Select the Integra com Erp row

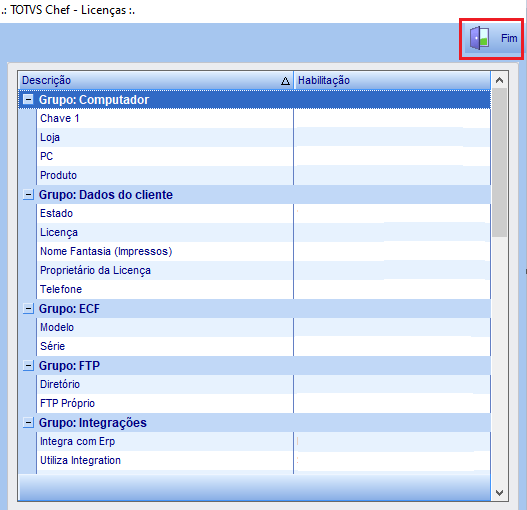(264, 441)
